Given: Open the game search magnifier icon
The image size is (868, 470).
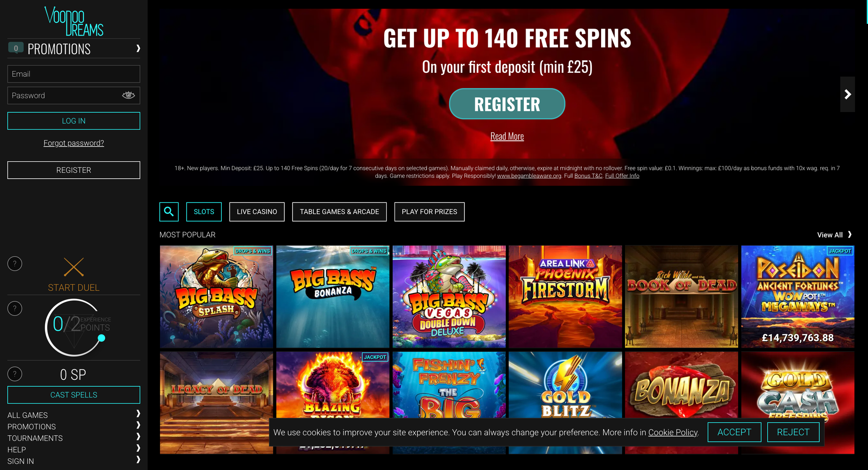Looking at the screenshot, I should (x=169, y=212).
